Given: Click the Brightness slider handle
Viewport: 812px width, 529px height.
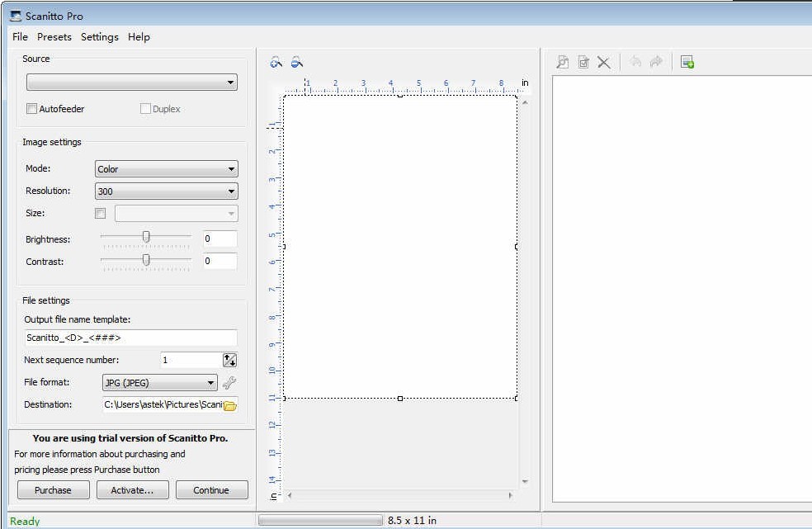Looking at the screenshot, I should (x=146, y=237).
